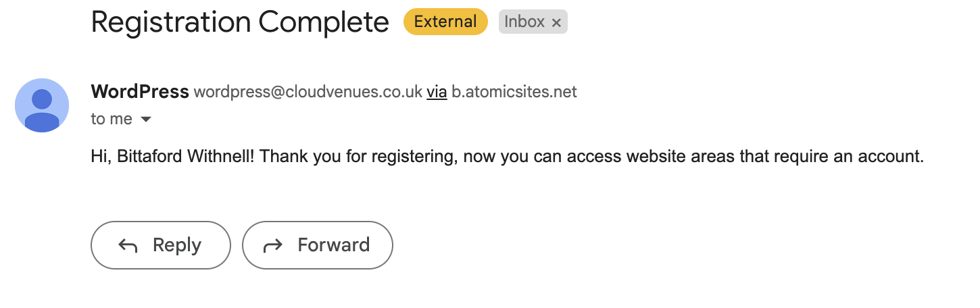This screenshot has height=308, width=980.
Task: Click the Reply button
Action: (161, 245)
